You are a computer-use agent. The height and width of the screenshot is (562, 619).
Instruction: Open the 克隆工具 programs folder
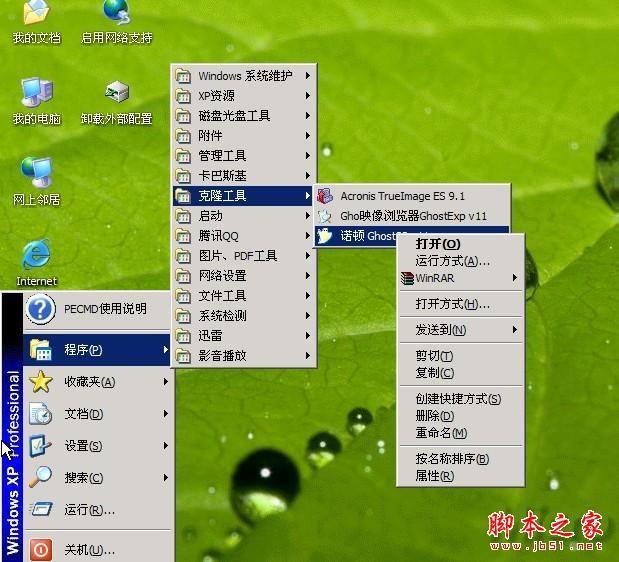pos(243,196)
